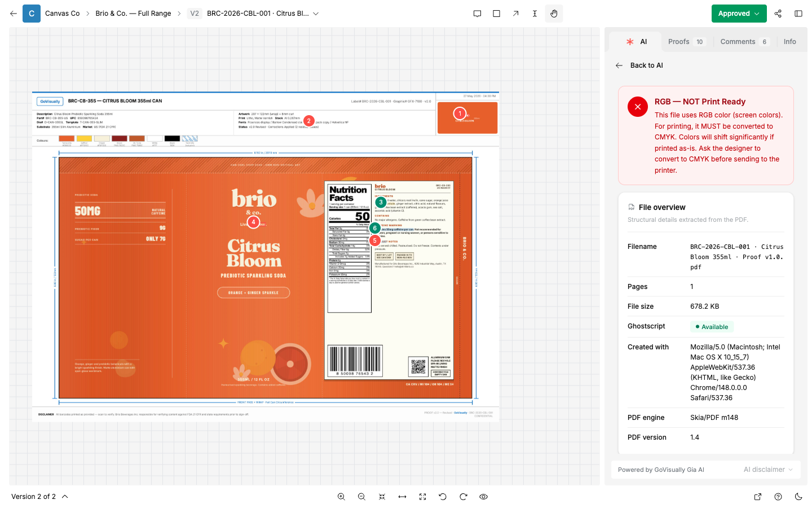This screenshot has height=508, width=812.
Task: Click Powered by GoVisually Gia AI text
Action: click(x=661, y=470)
